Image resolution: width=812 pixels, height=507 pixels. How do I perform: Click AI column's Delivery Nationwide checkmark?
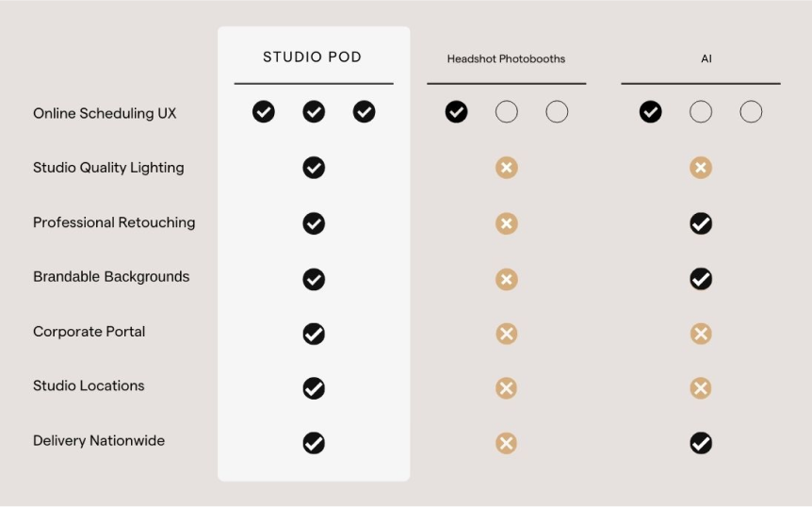[701, 443]
